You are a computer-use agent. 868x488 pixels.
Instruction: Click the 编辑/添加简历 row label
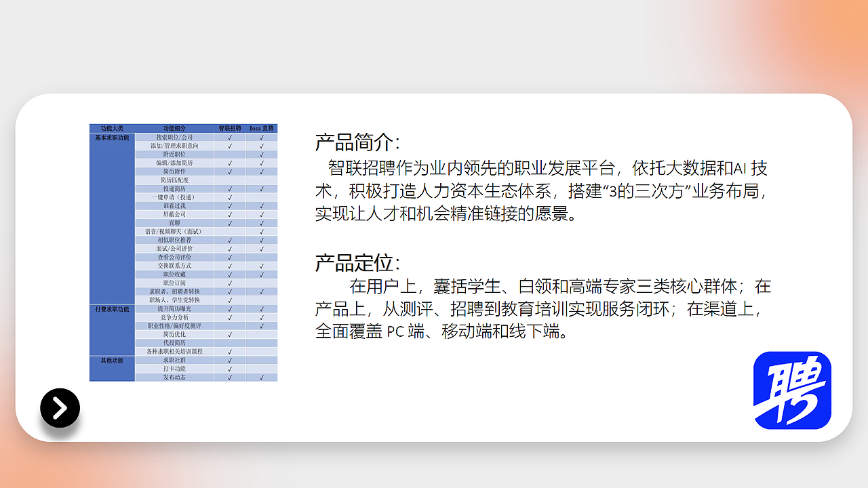[174, 163]
